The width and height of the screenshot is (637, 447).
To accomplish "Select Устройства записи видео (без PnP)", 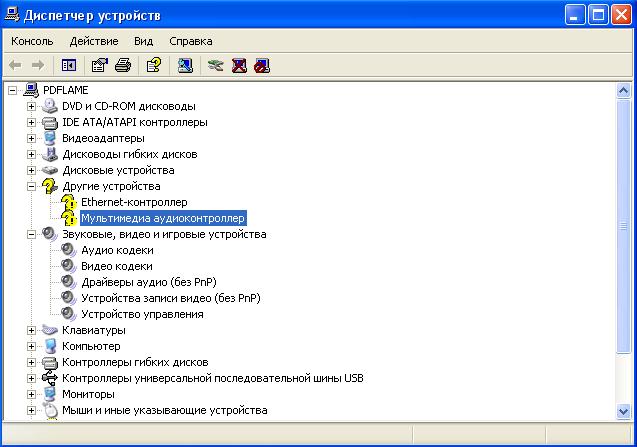I will pyautogui.click(x=171, y=298).
